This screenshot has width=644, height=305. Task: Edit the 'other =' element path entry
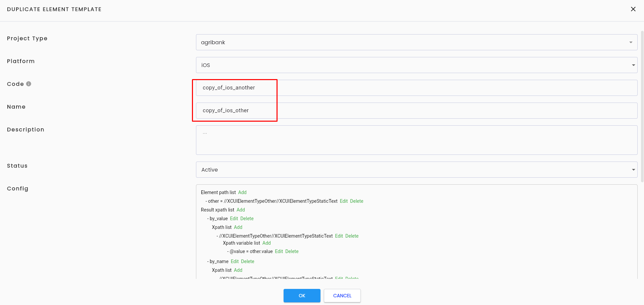pos(344,201)
